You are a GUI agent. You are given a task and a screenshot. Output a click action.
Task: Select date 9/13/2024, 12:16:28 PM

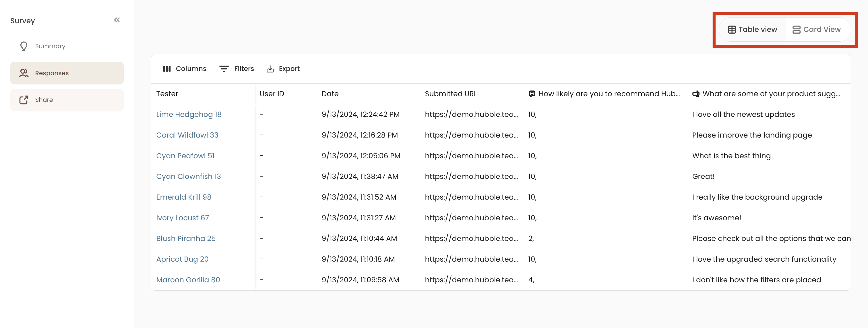click(360, 135)
